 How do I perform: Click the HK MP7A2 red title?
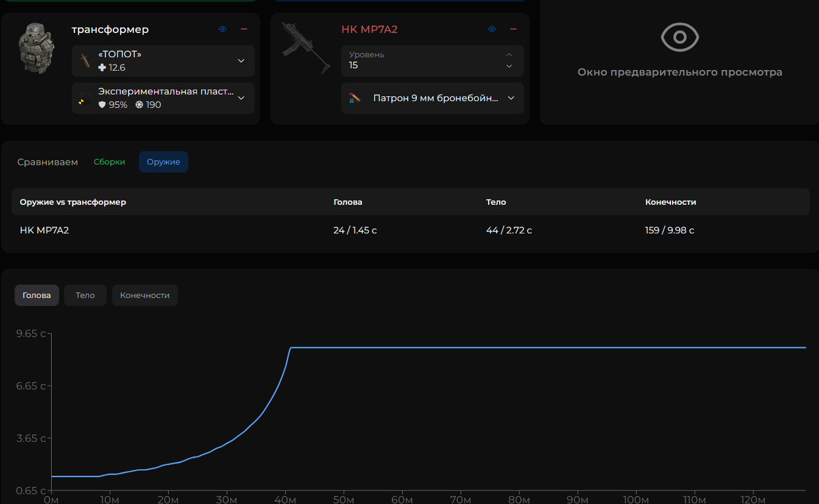tap(369, 29)
